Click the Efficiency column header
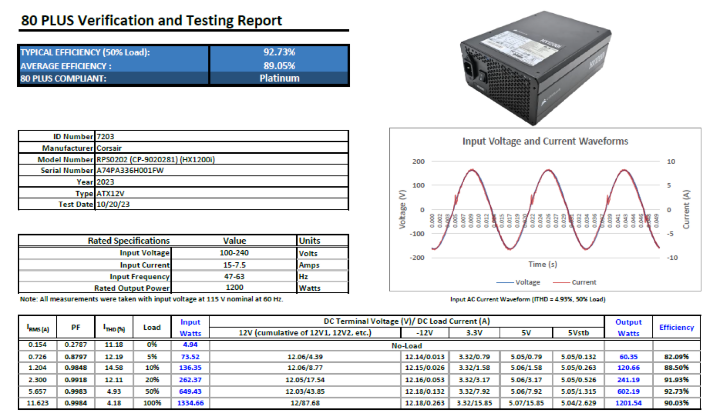The width and height of the screenshot is (720, 413). pyautogui.click(x=671, y=327)
